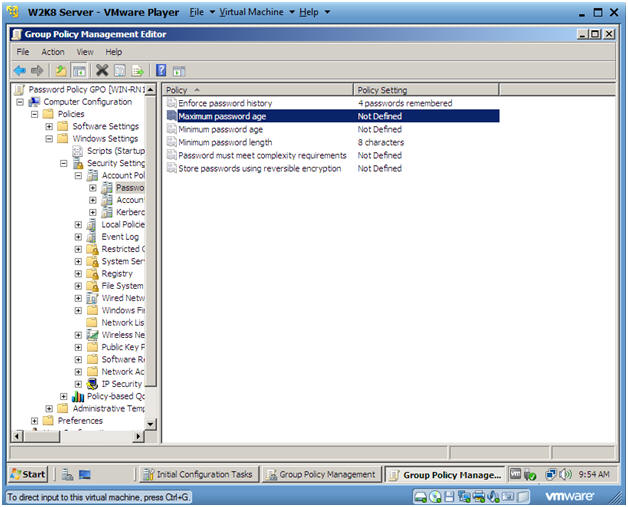This screenshot has width=628, height=507.
Task: Click the Start button
Action: (x=28, y=475)
